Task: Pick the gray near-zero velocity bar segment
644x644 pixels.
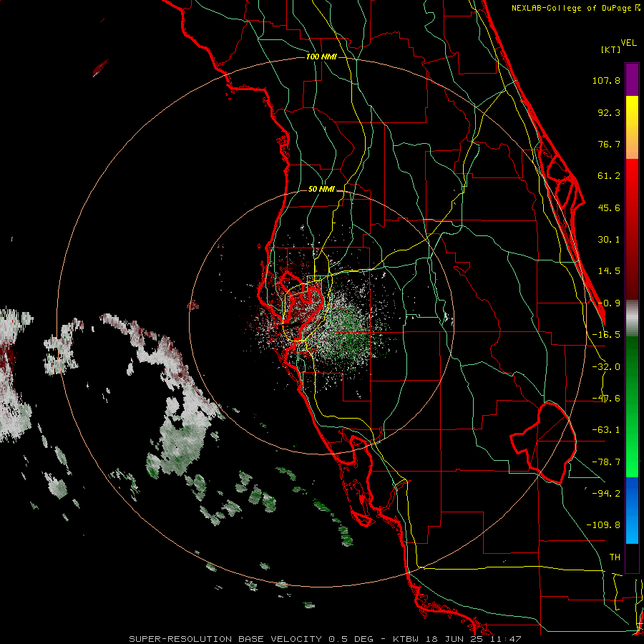Action: [x=632, y=318]
